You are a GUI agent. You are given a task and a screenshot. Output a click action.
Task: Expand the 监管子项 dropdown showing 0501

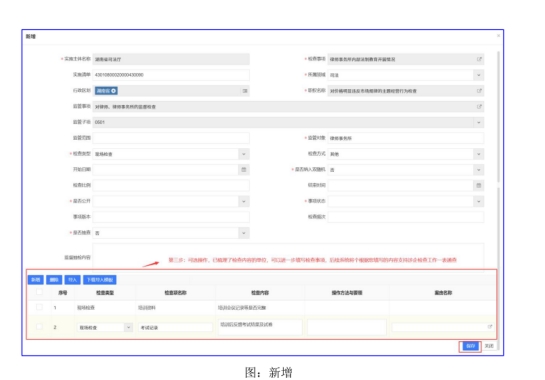479,122
